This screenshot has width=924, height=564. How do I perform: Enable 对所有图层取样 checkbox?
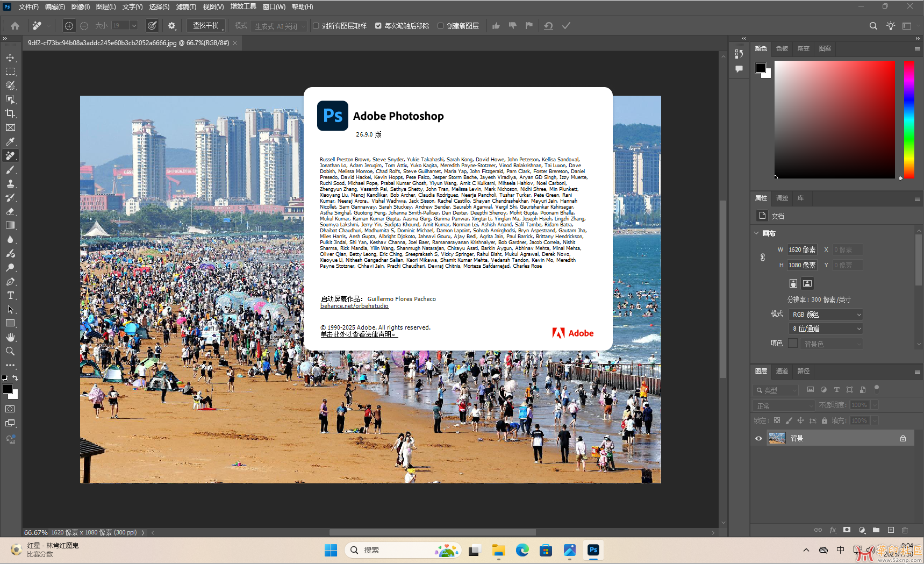(x=316, y=26)
